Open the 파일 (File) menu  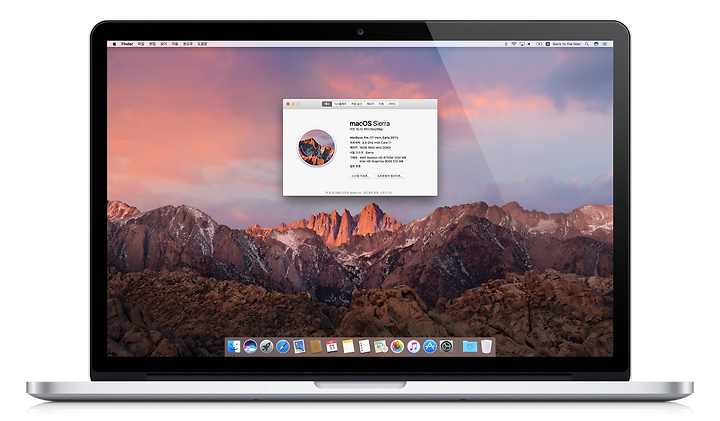click(141, 44)
